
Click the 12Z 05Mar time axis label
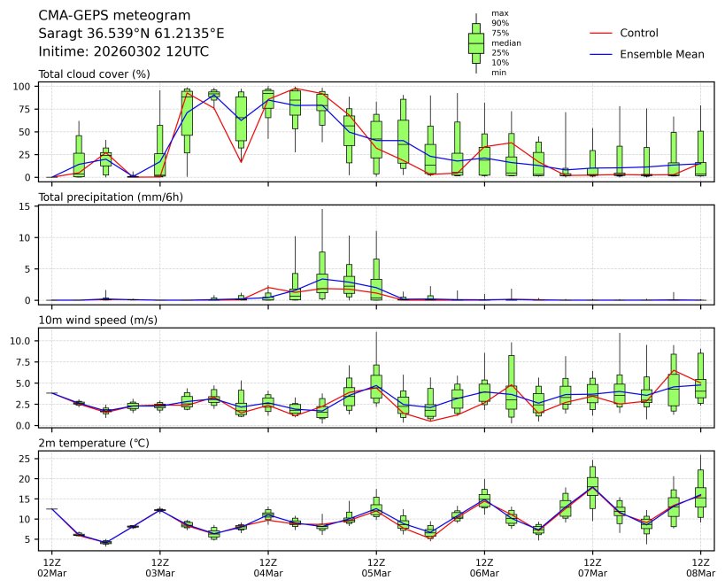(376, 568)
